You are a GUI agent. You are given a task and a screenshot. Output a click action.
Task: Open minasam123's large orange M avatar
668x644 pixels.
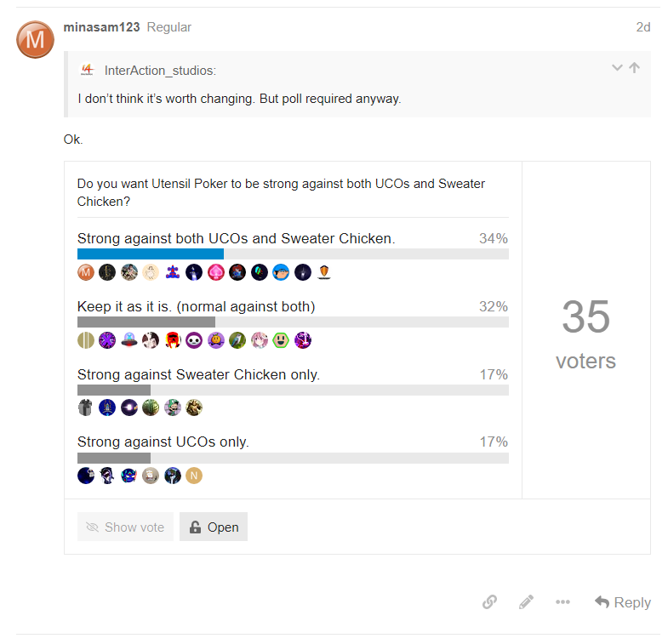pos(35,40)
